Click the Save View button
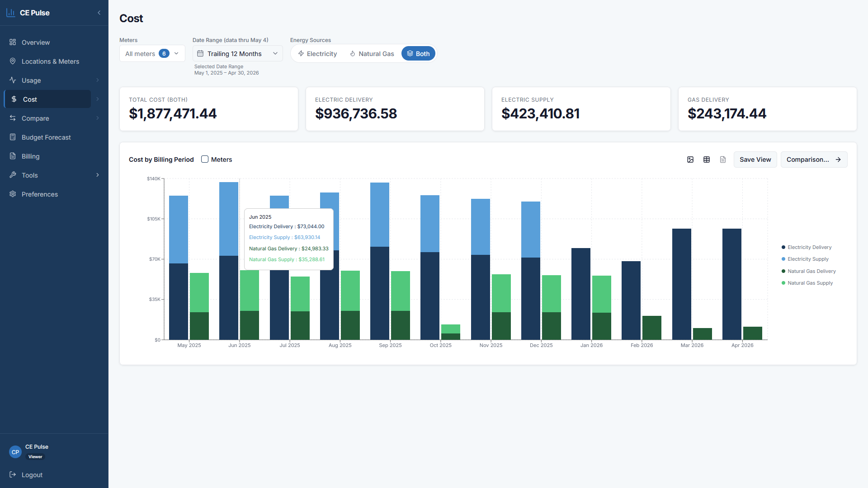 tap(755, 160)
